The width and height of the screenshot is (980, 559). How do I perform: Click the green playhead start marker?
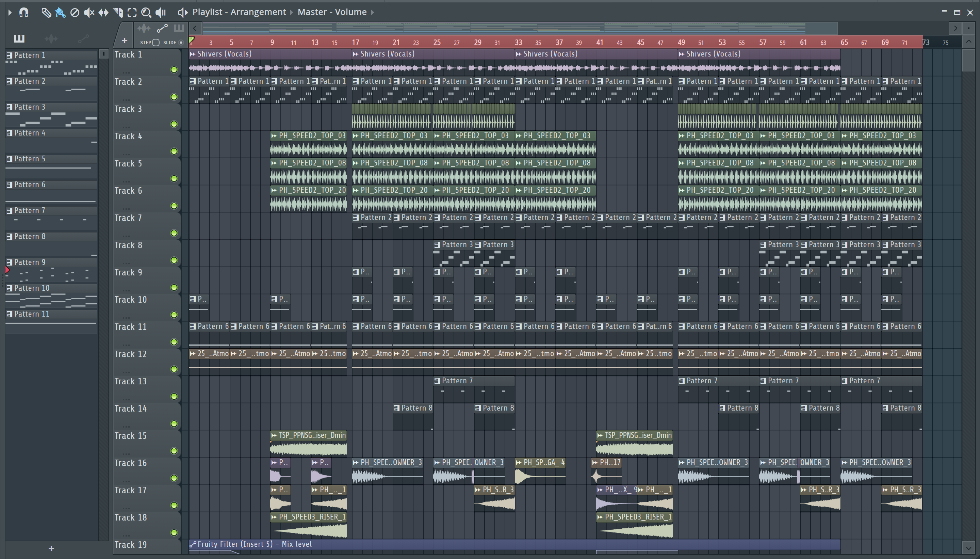click(191, 40)
